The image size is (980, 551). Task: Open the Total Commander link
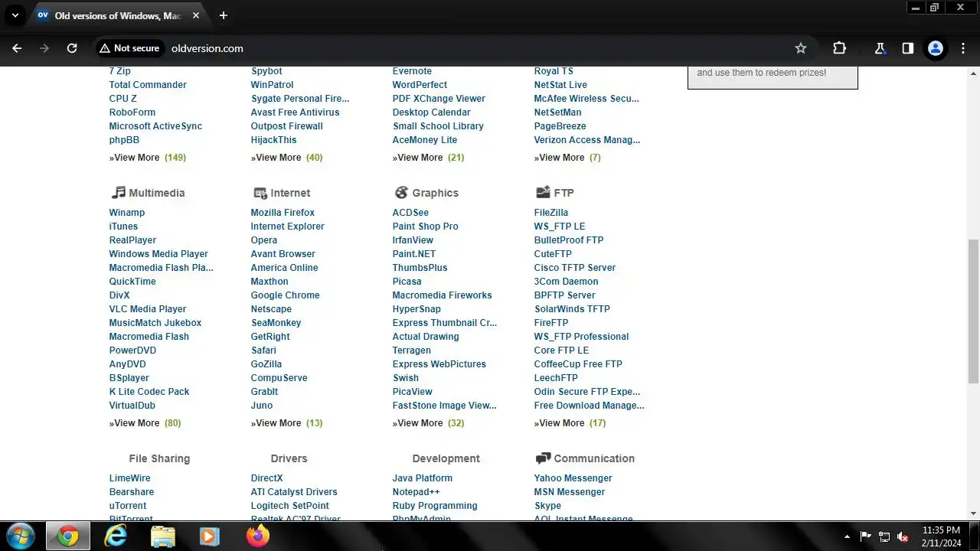click(148, 85)
